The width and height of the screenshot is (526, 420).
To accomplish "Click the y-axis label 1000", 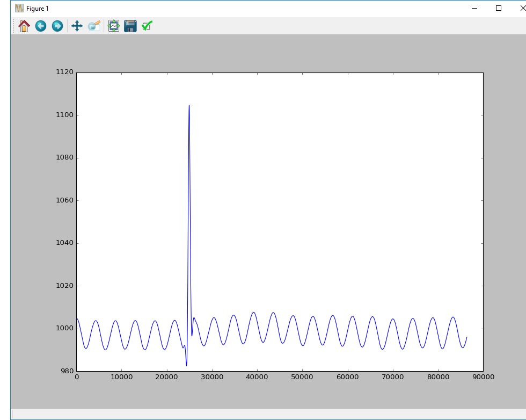I will [64, 328].
